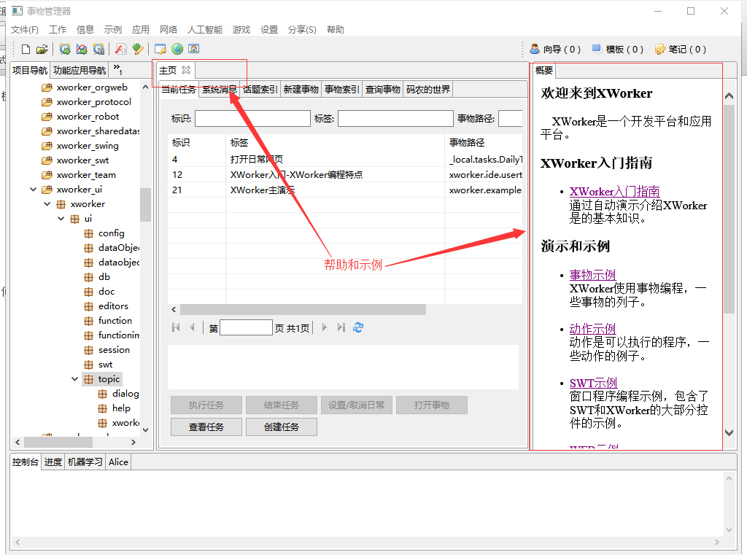747x560 pixels.
Task: Open the 事物示例 link
Action: (592, 275)
